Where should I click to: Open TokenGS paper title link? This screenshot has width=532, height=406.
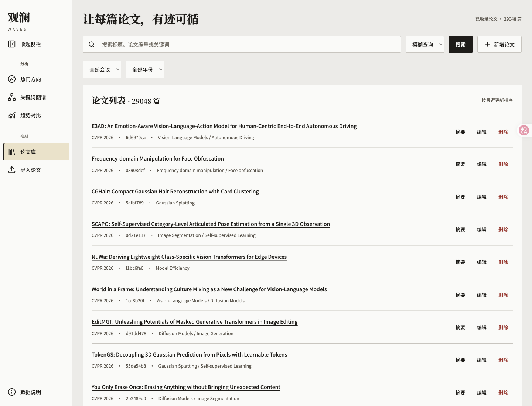189,355
